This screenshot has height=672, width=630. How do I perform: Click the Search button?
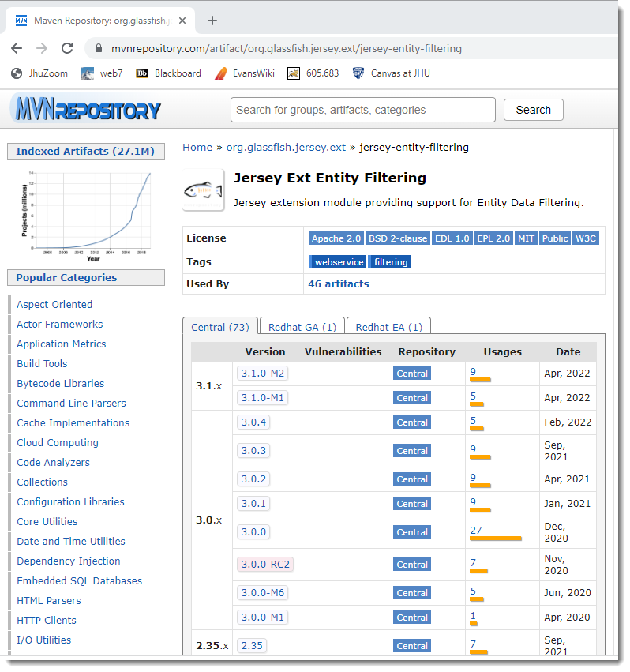(x=533, y=110)
